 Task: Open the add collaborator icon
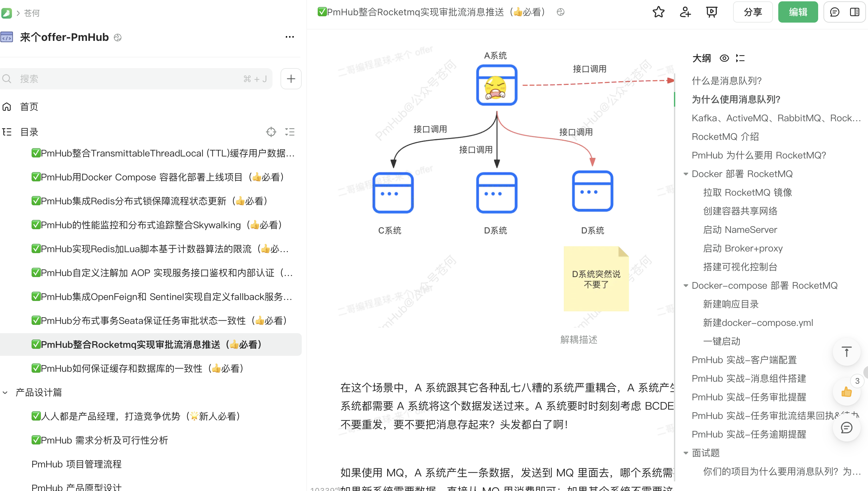(x=685, y=12)
